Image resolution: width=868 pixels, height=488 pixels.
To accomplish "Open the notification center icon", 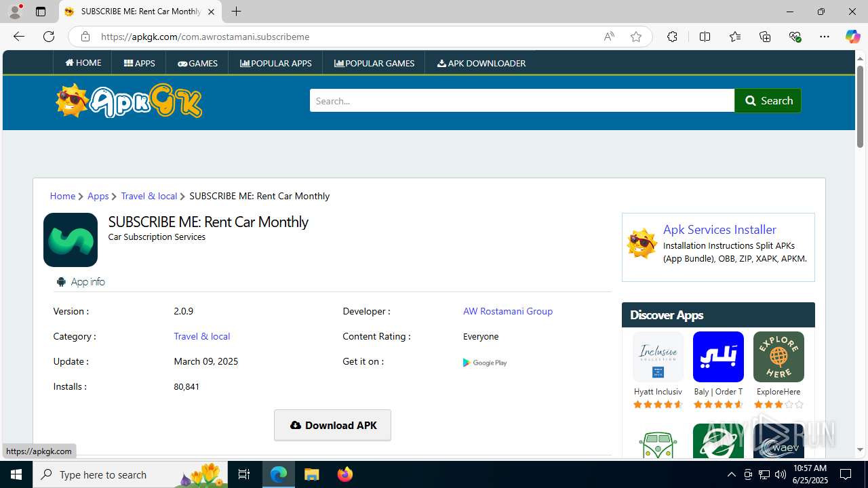I will (x=846, y=474).
